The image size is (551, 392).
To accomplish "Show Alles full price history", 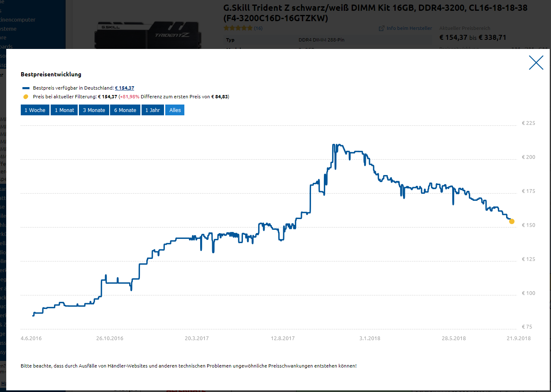I will click(175, 110).
